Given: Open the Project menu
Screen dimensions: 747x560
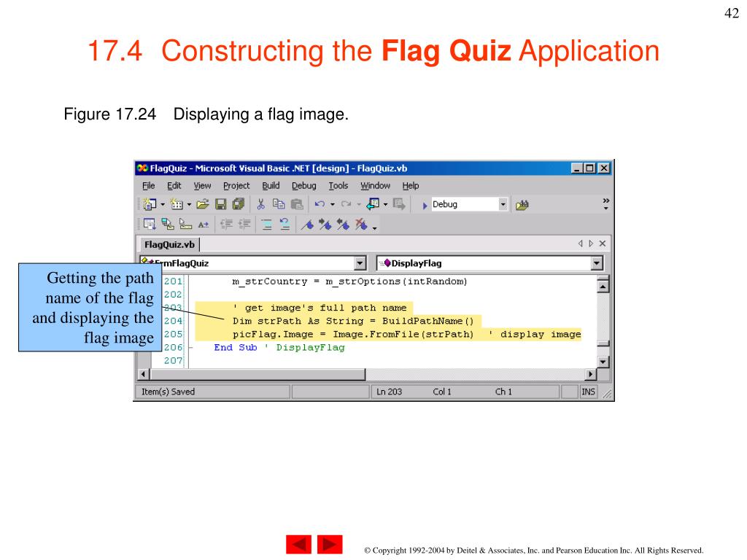Looking at the screenshot, I should (236, 186).
